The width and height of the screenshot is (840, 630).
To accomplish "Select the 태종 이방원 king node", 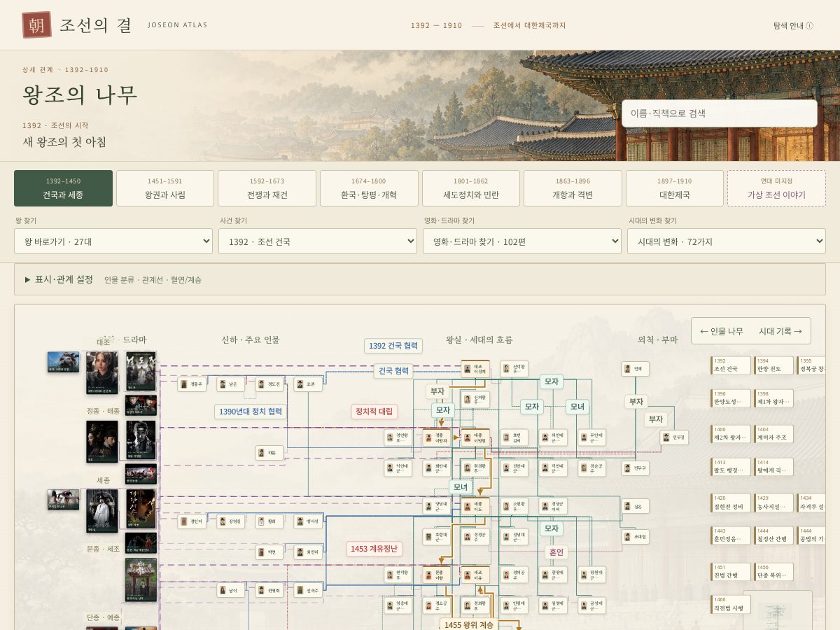I will tap(475, 437).
